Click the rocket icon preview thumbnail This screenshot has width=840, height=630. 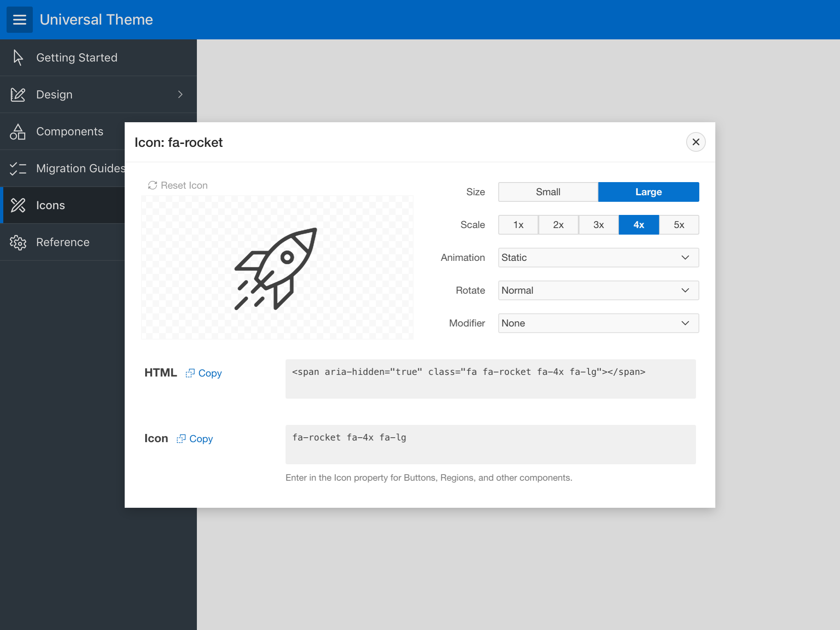[277, 267]
